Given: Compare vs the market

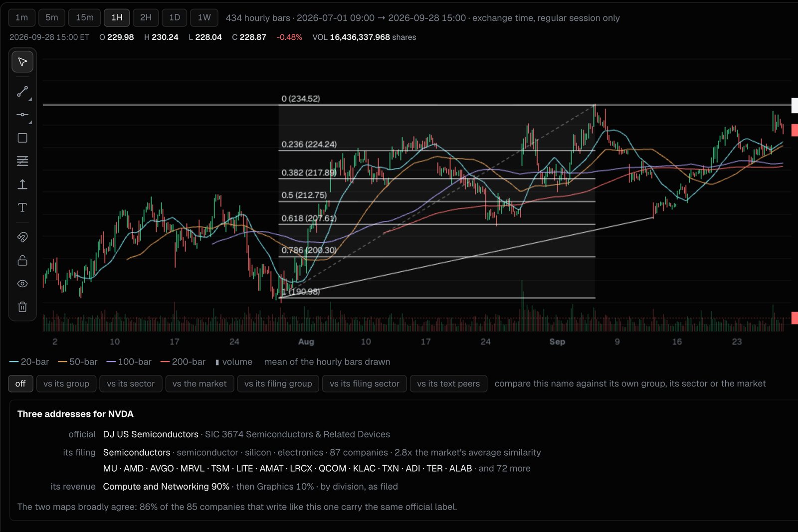Looking at the screenshot, I should [x=199, y=383].
